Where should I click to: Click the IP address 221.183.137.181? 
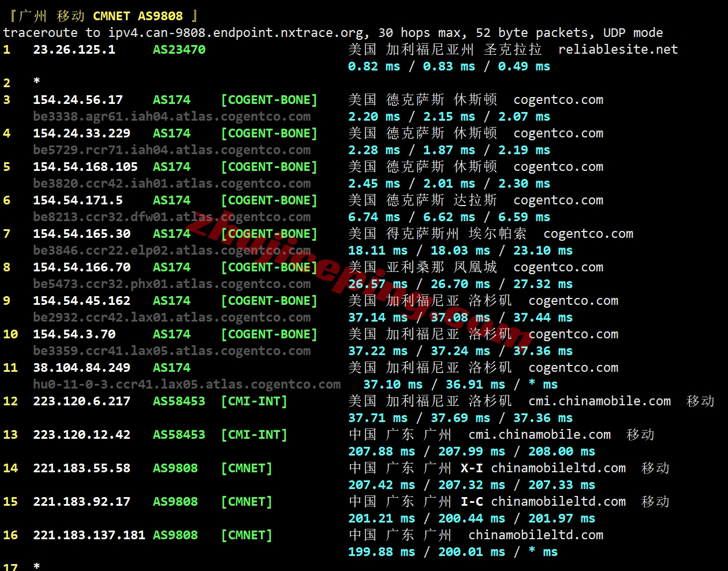pos(89,535)
